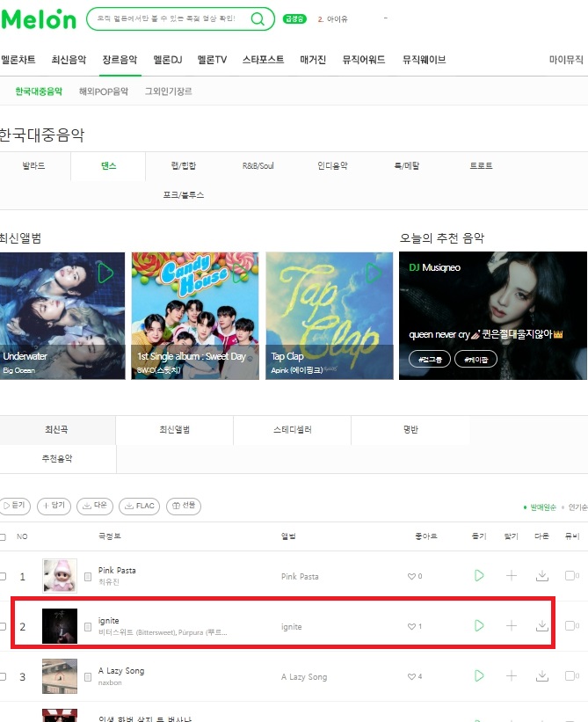Open the 장르음악 menu

[x=120, y=60]
